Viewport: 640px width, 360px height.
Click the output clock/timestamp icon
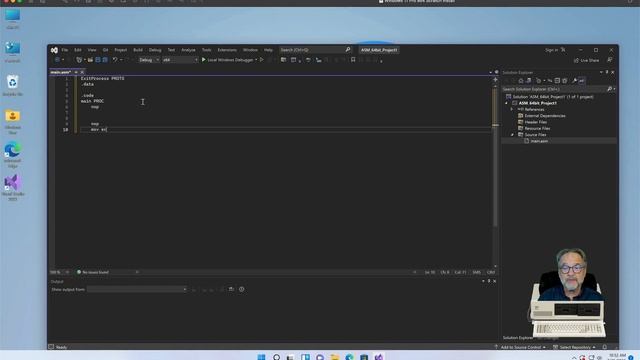pyautogui.click(x=242, y=289)
